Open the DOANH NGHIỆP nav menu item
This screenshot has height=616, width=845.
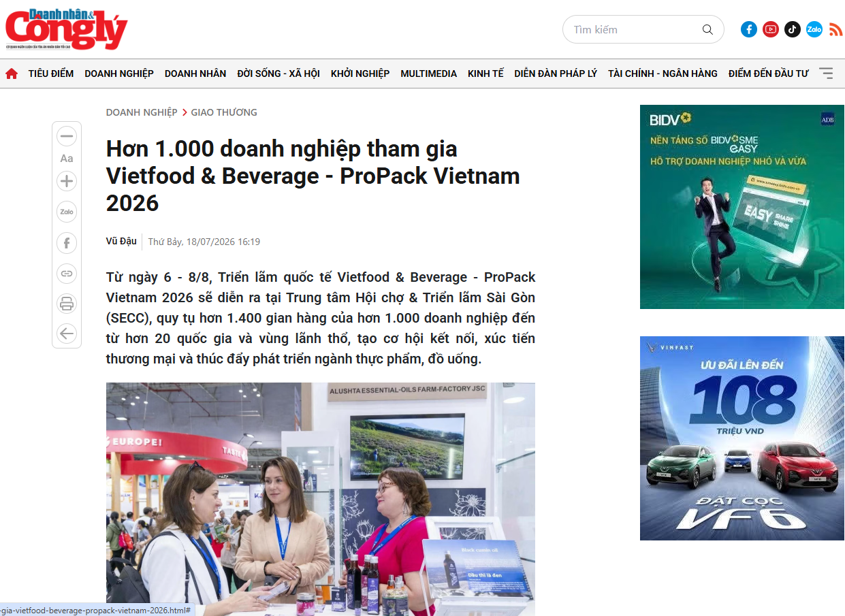click(x=119, y=74)
